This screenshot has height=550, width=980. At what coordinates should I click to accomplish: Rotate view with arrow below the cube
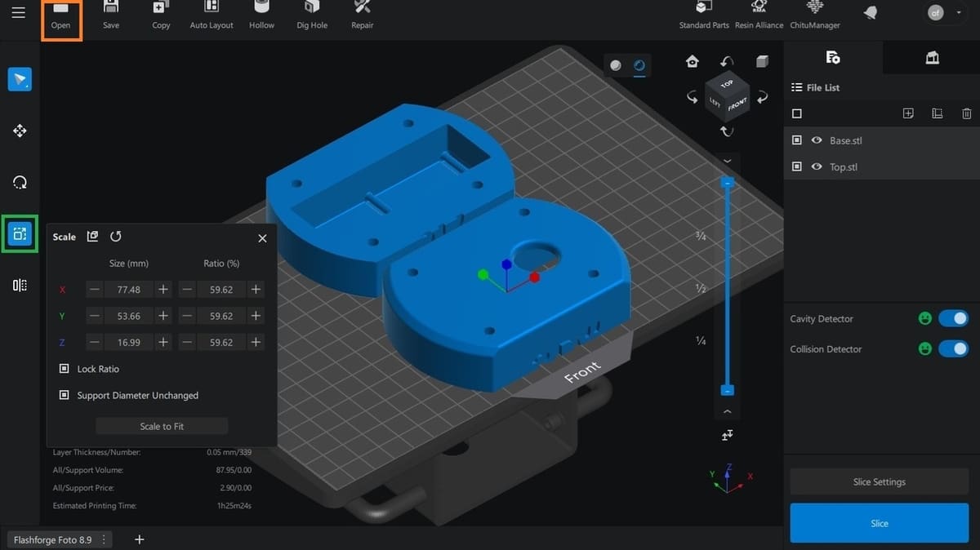pyautogui.click(x=727, y=131)
